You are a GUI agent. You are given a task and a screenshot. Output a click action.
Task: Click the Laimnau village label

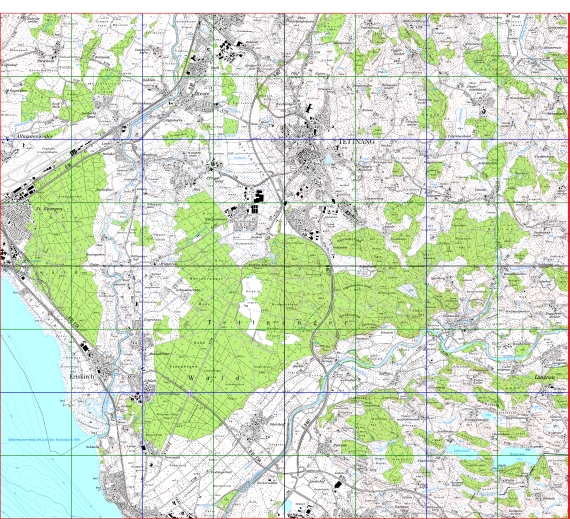[545, 377]
